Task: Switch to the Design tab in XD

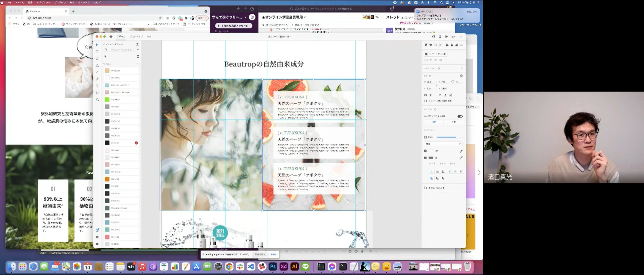Action: [121, 37]
